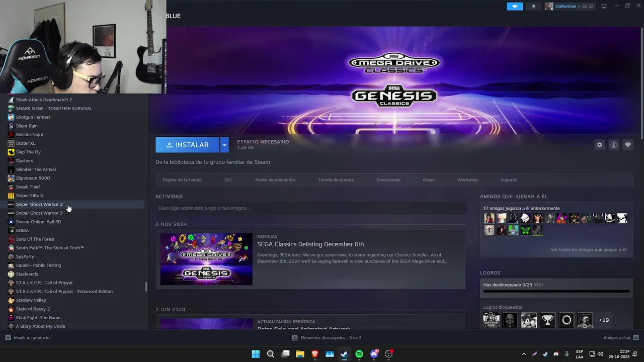Open Amigos y chat panel
Viewport: 644px width, 362px height.
pos(621,338)
